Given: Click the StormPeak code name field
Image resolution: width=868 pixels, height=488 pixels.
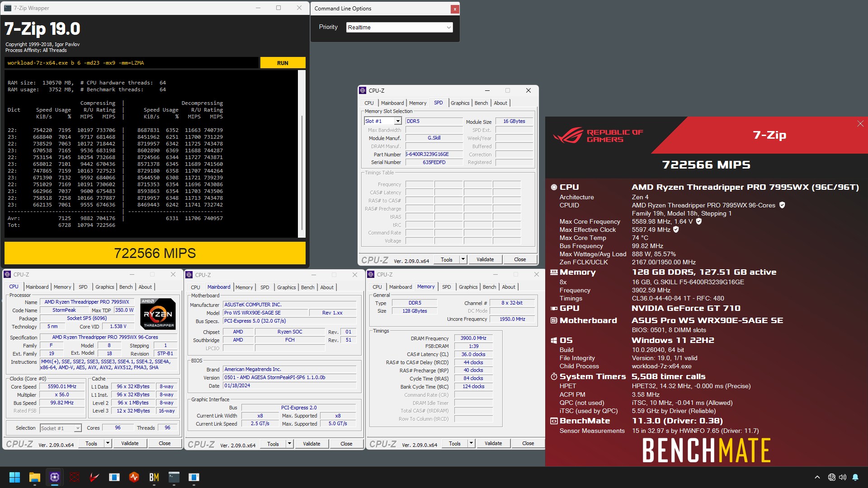Looking at the screenshot, I should pos(64,310).
